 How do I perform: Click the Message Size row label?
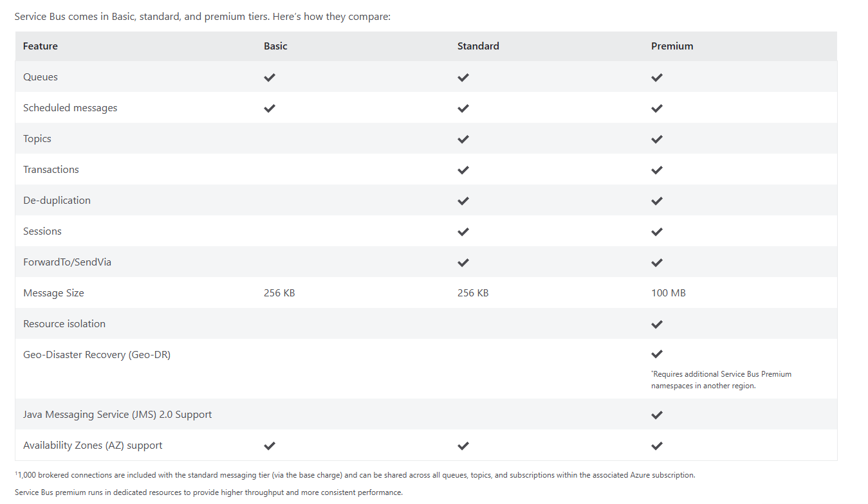53,293
